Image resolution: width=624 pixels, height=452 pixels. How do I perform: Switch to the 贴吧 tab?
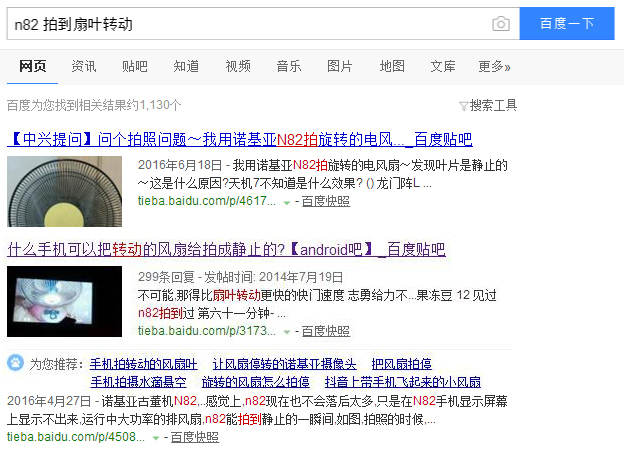click(135, 66)
